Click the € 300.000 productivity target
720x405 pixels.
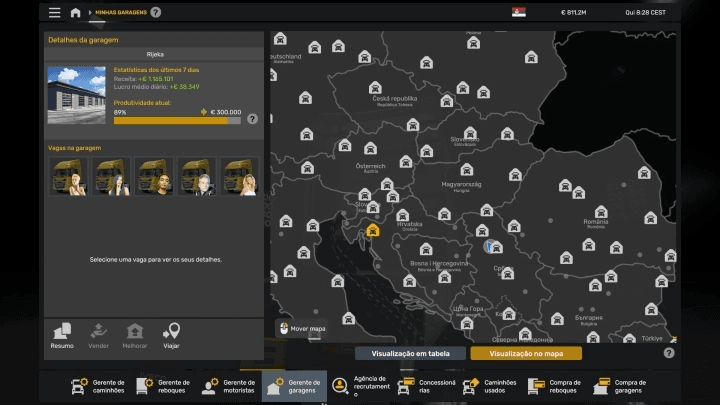pos(225,112)
